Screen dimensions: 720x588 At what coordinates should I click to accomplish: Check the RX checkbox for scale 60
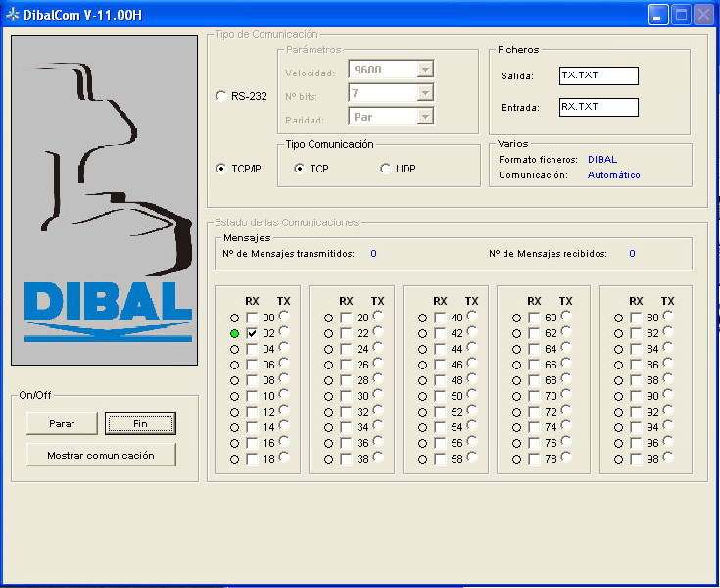pyautogui.click(x=534, y=318)
